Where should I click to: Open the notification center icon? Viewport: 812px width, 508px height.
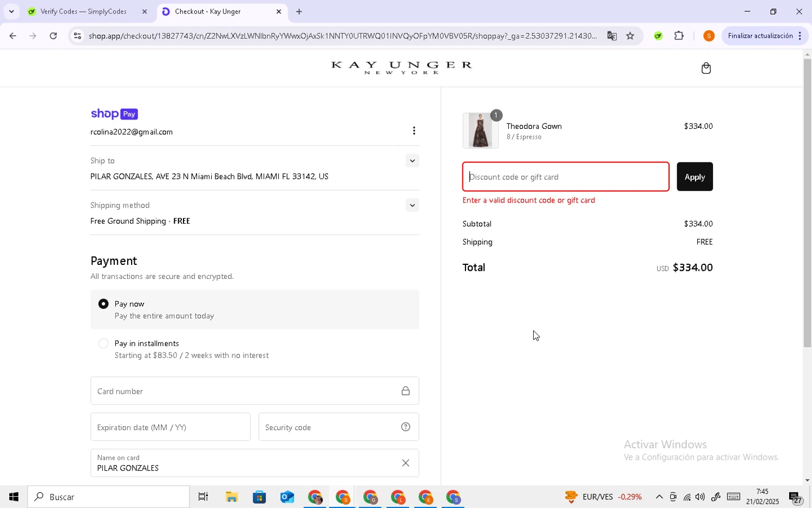(795, 497)
